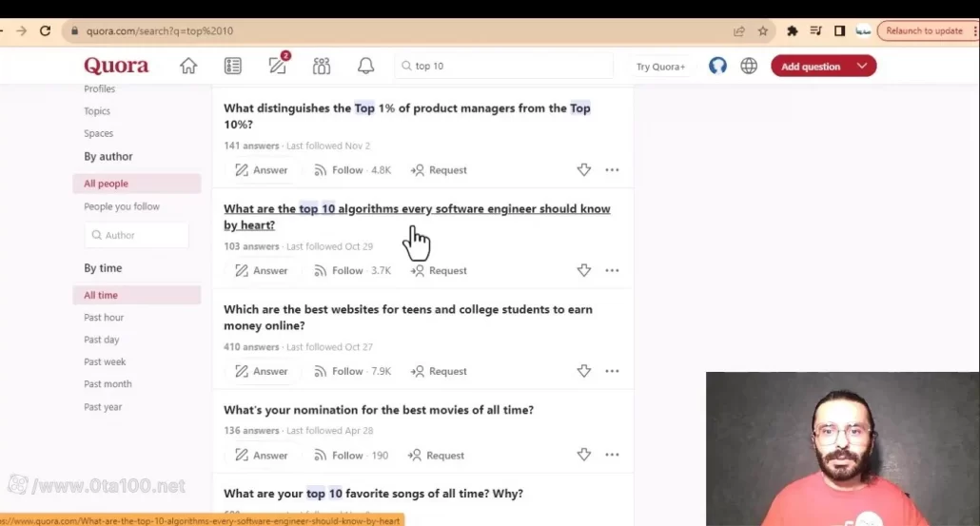980x526 pixels.
Task: Open more options for algorithms question
Action: (x=612, y=270)
